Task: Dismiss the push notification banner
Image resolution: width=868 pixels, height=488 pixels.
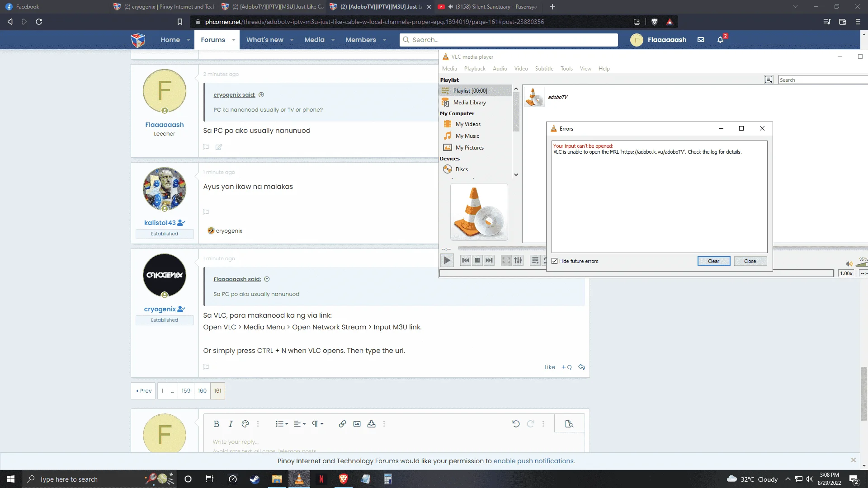Action: pos(854,460)
